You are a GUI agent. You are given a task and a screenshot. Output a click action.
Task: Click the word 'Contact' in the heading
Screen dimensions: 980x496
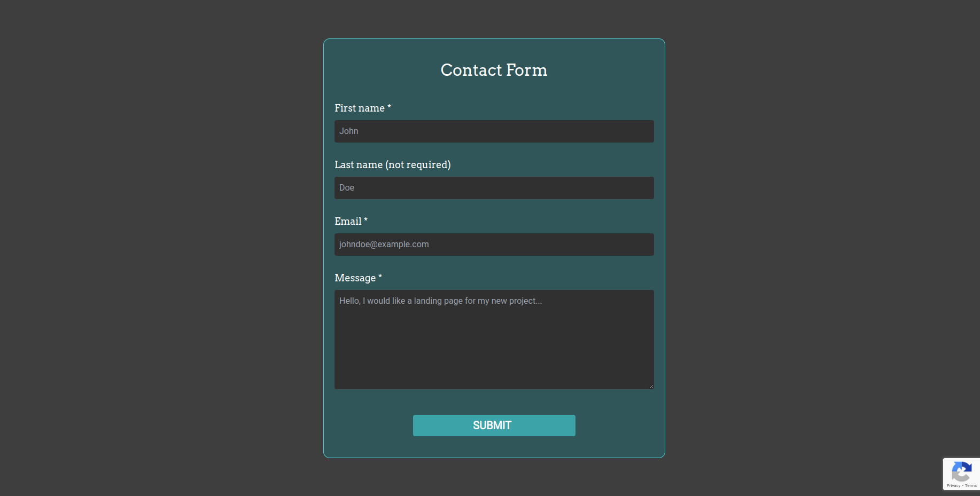(x=471, y=70)
